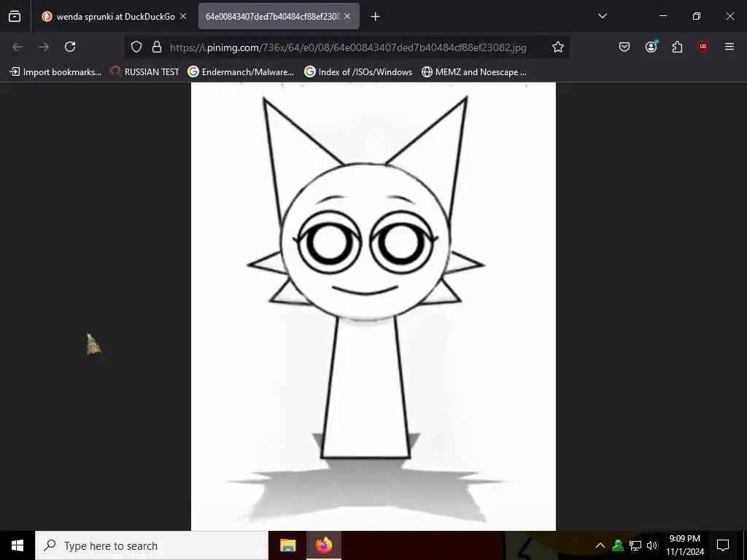The height and width of the screenshot is (560, 747).
Task: Open the RUSSIAN TEST bookmark
Action: click(x=144, y=72)
